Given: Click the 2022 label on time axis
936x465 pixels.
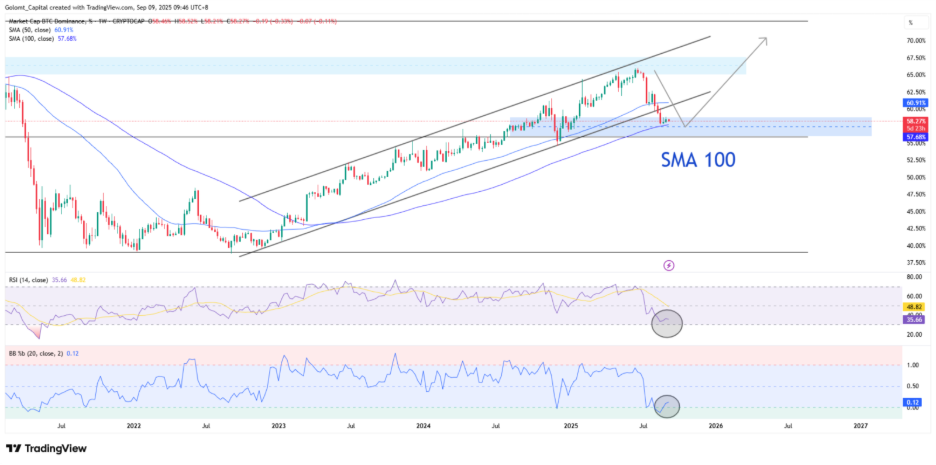Looking at the screenshot, I should point(131,425).
